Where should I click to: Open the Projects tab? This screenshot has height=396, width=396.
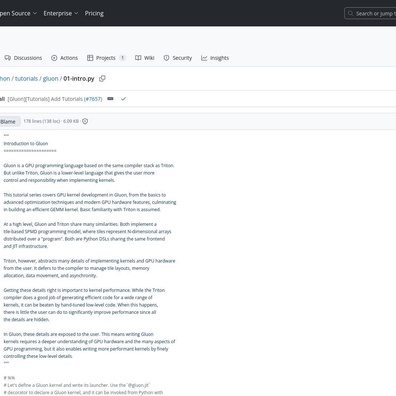tap(106, 58)
